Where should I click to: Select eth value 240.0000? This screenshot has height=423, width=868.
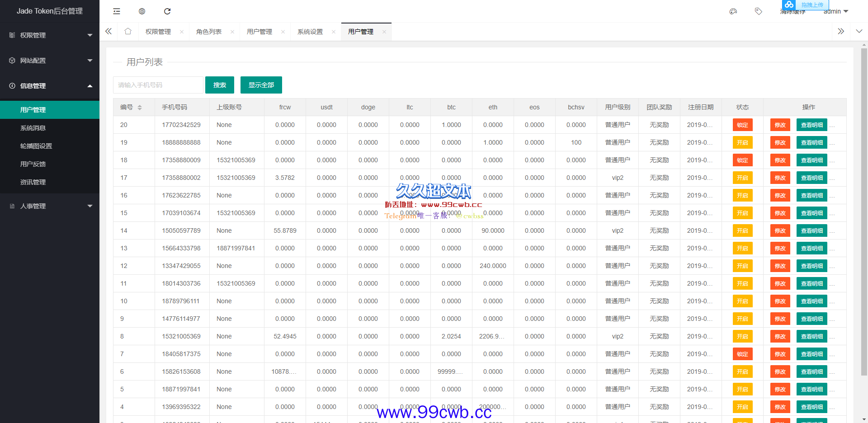click(x=493, y=266)
